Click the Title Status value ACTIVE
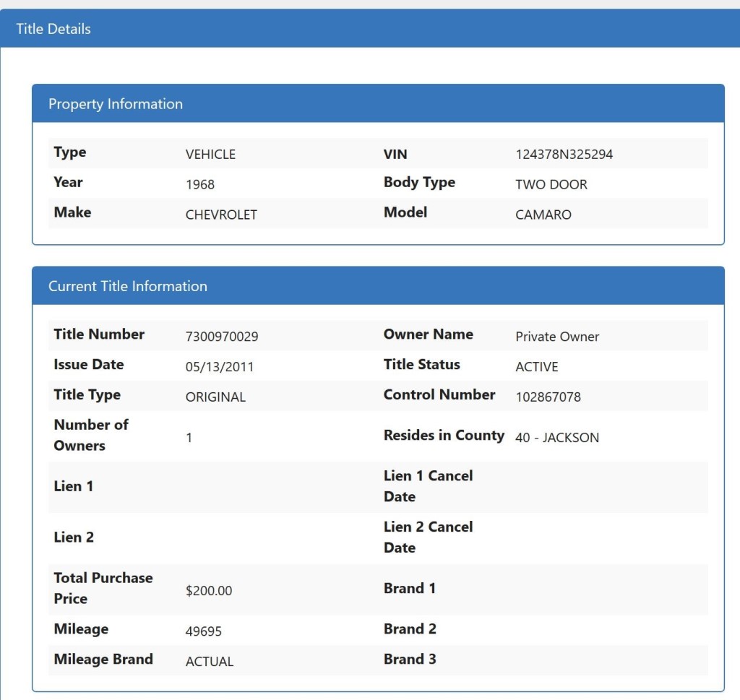 click(537, 366)
